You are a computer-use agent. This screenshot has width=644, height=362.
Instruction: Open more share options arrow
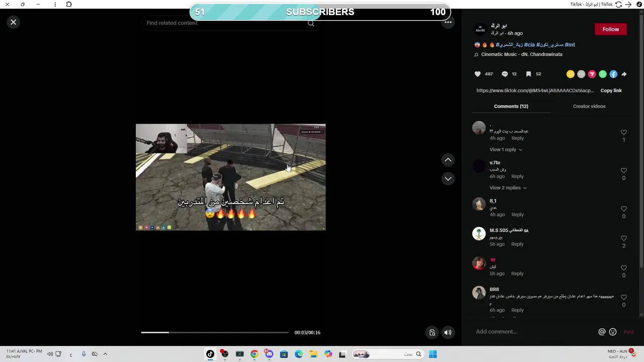[624, 74]
